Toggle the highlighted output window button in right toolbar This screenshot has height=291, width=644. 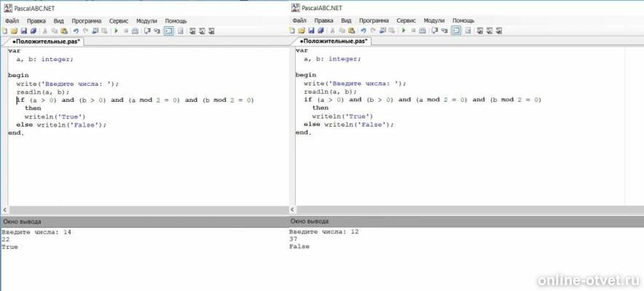coord(456,31)
